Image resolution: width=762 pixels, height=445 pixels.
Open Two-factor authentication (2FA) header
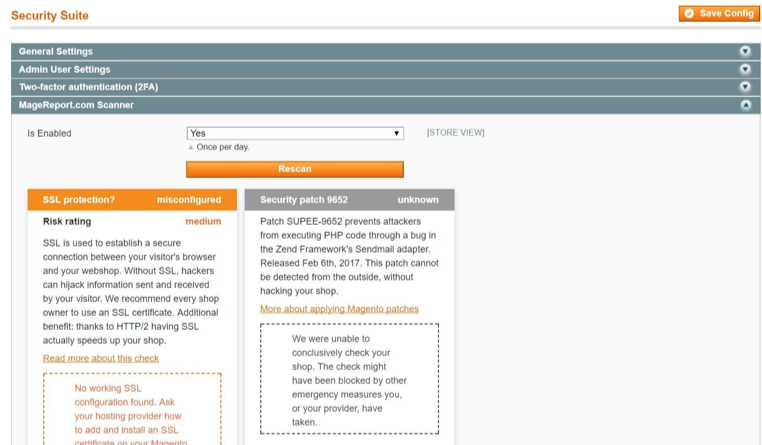coord(386,87)
